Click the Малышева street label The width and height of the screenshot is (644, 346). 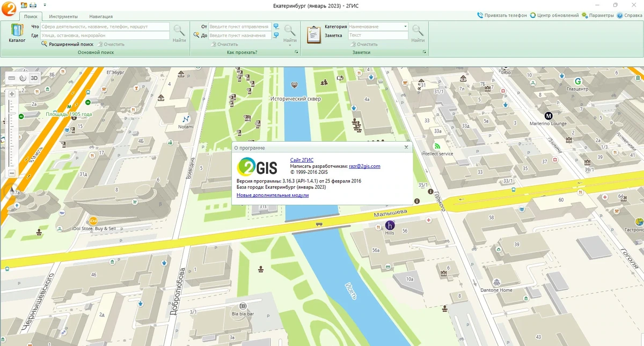click(x=390, y=214)
